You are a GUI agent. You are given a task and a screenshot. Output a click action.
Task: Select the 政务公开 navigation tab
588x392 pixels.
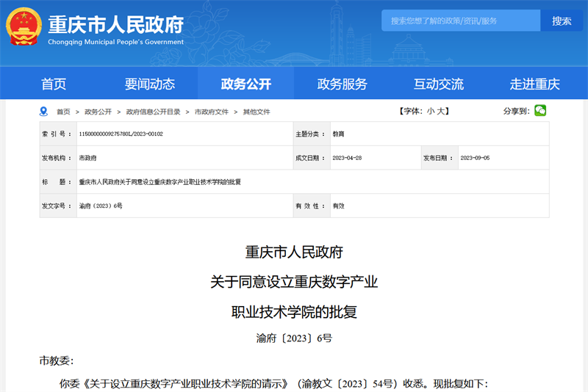pyautogui.click(x=246, y=84)
